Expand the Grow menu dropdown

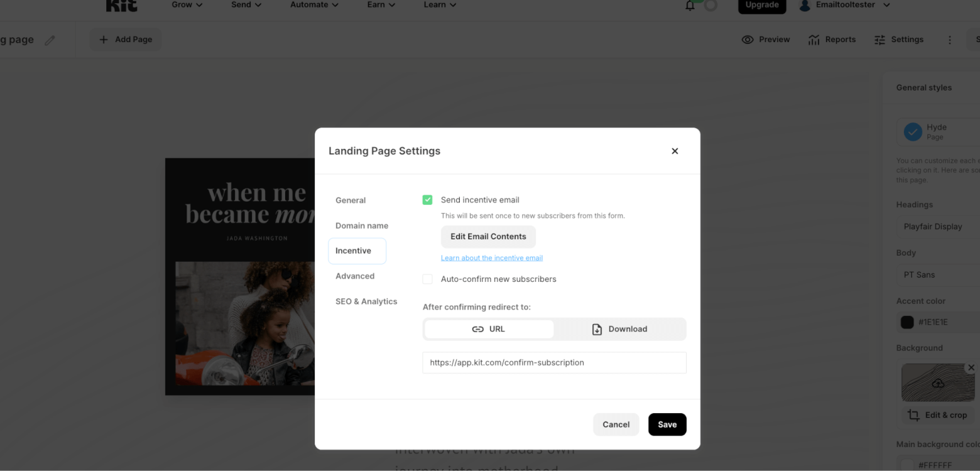187,5
